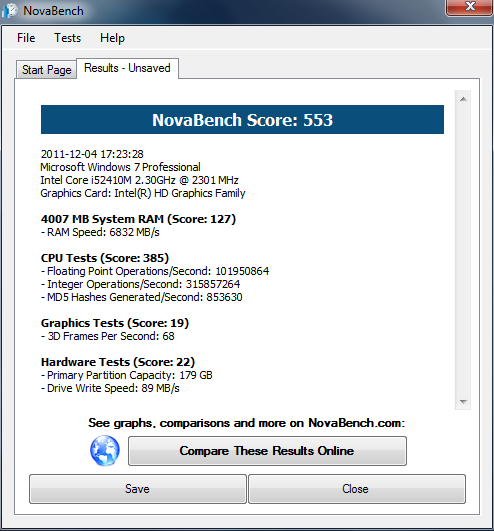Click the NovaBench title bar text

[53, 11]
